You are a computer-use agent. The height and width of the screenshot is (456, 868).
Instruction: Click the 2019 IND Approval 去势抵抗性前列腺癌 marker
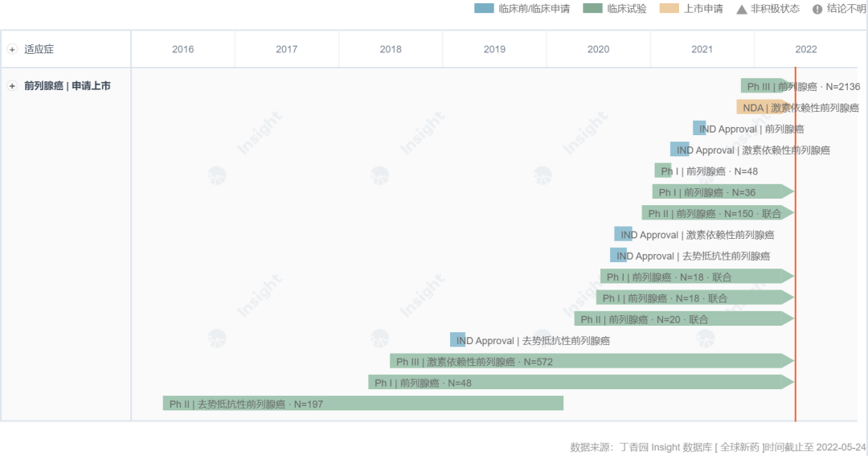point(457,340)
